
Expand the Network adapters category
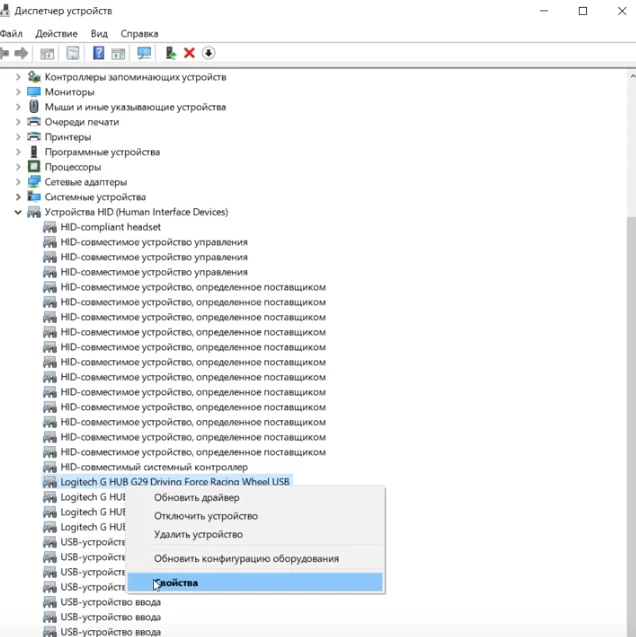pos(18,182)
